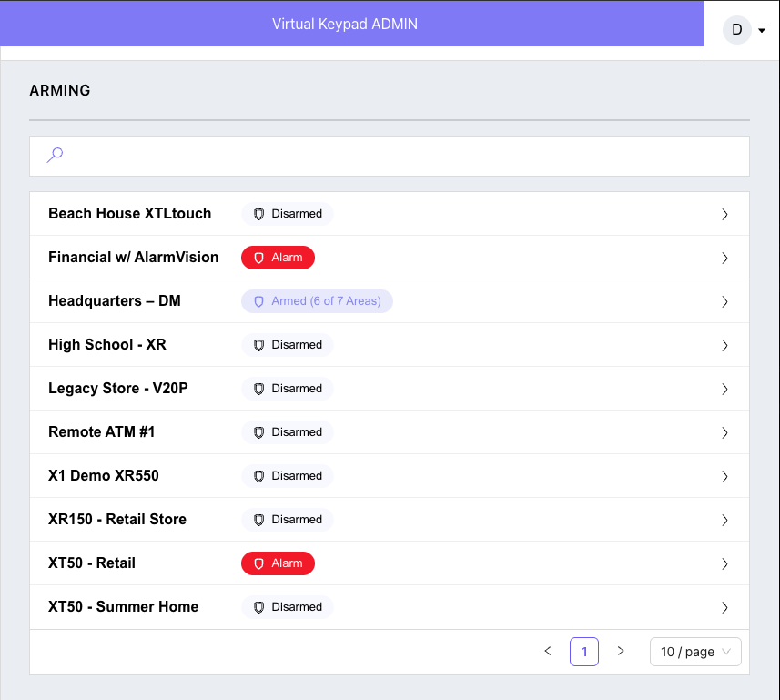Open the XT50 - Summer Home row chevron
Image resolution: width=780 pixels, height=700 pixels.
[x=724, y=608]
